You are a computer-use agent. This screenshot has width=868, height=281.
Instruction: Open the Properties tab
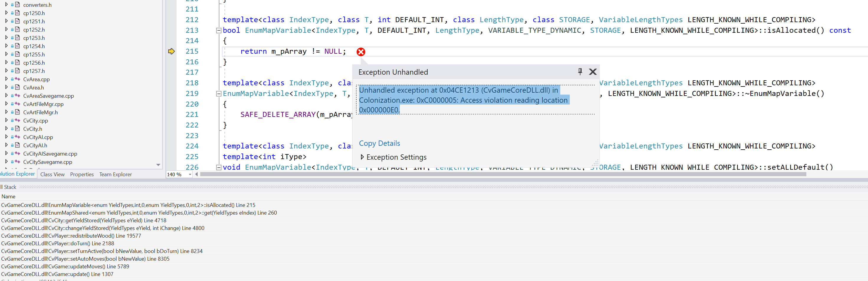(82, 174)
